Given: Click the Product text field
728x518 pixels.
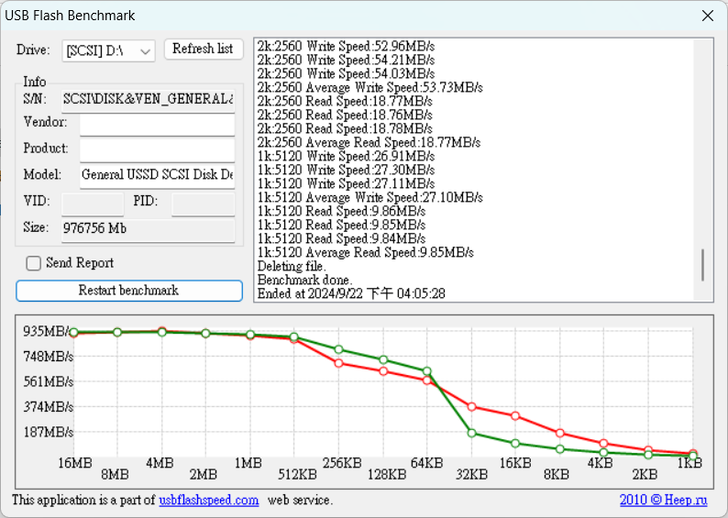Looking at the screenshot, I should (x=157, y=149).
